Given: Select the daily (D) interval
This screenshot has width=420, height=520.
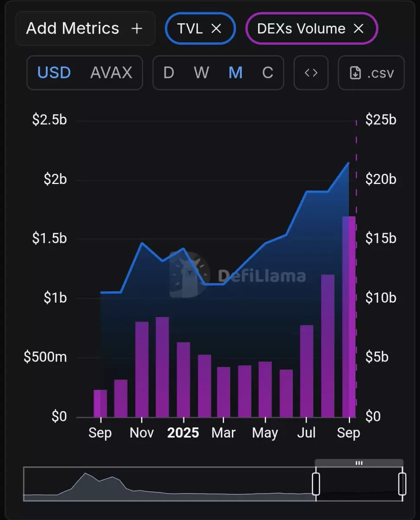Looking at the screenshot, I should [x=169, y=73].
